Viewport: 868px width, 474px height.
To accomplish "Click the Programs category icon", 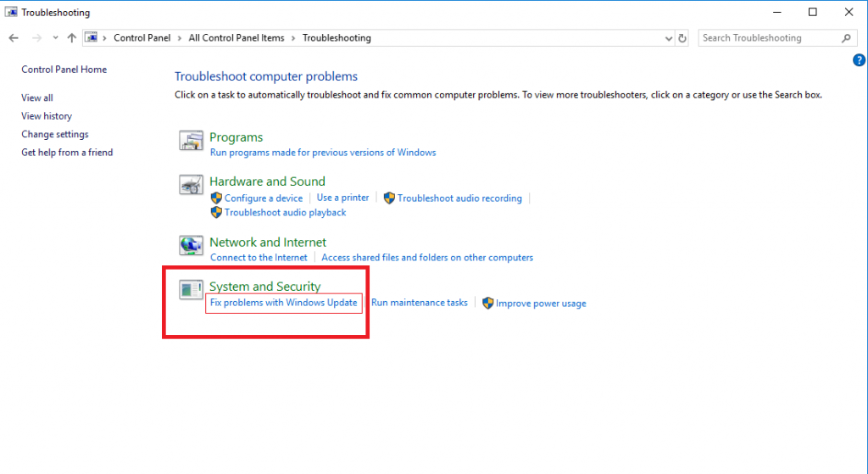I will (191, 141).
